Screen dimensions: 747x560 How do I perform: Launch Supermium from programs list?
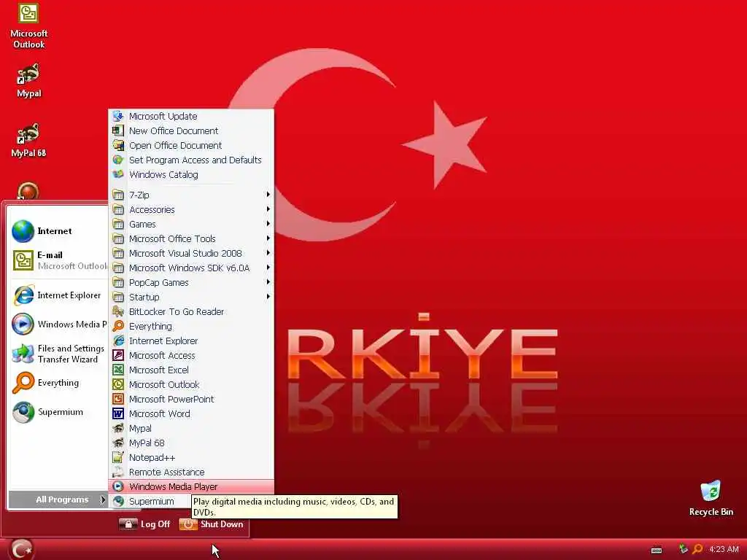(x=151, y=502)
